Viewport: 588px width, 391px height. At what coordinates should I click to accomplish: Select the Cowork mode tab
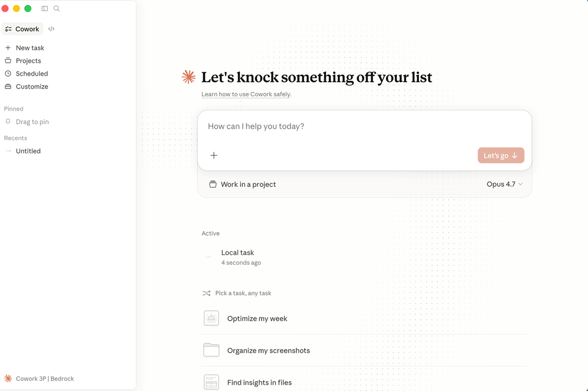22,29
